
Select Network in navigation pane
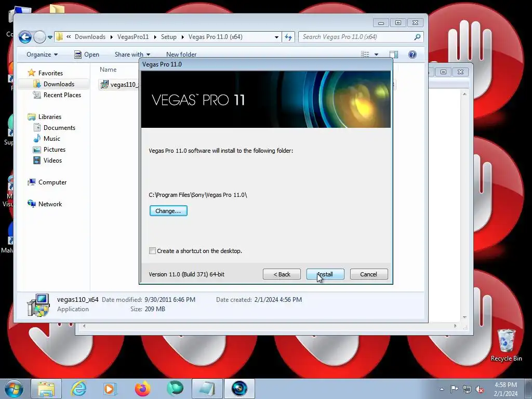pyautogui.click(x=50, y=204)
